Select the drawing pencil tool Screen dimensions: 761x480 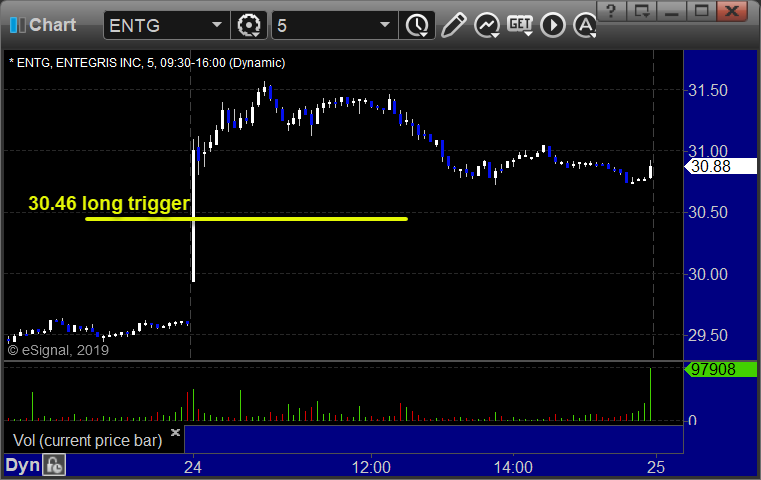tap(453, 25)
